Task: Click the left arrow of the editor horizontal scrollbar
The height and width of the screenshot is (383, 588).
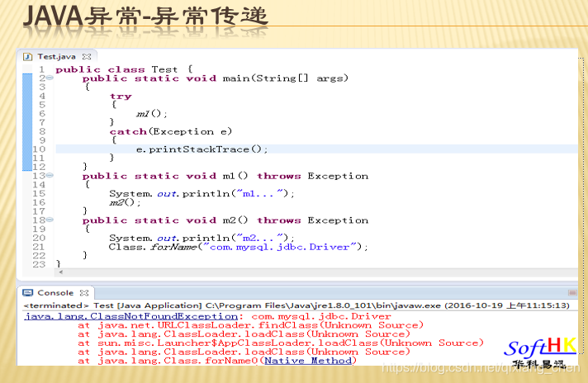Action: (x=61, y=272)
